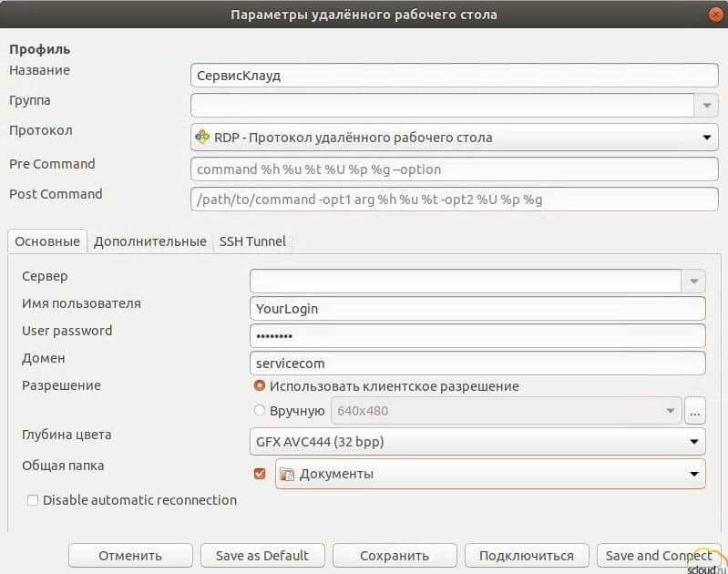Open the 'Сервер' dropdown arrow

(x=693, y=281)
